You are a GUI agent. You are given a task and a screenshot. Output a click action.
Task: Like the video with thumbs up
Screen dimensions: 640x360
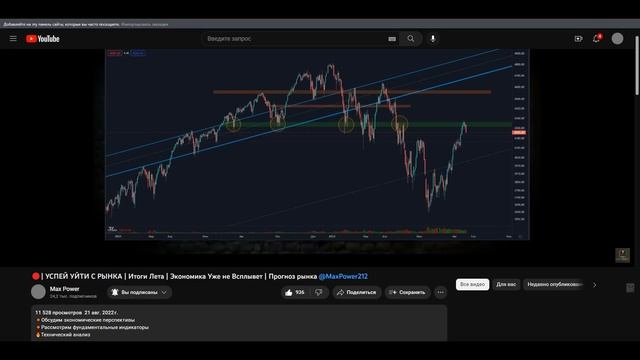(296, 292)
